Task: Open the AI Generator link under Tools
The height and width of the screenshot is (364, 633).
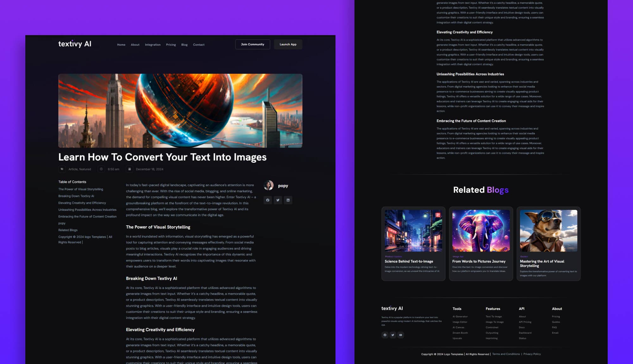Action: [x=460, y=316]
